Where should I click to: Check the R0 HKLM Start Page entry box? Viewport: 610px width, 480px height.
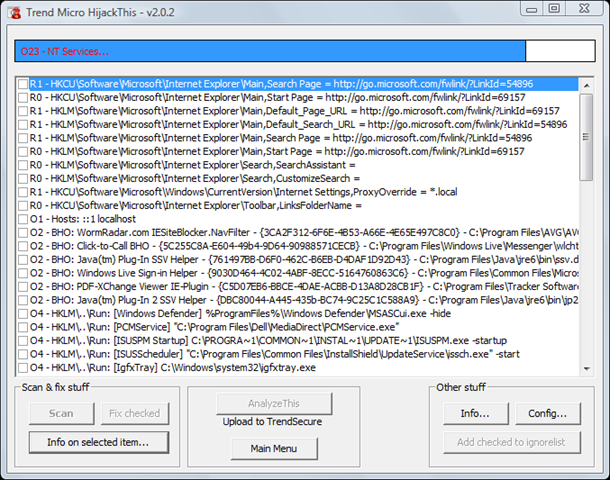point(23,152)
